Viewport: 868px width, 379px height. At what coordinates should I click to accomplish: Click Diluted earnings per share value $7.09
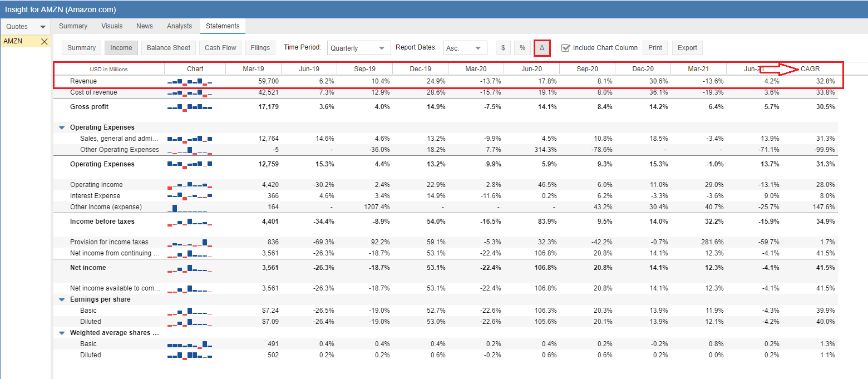click(x=269, y=322)
